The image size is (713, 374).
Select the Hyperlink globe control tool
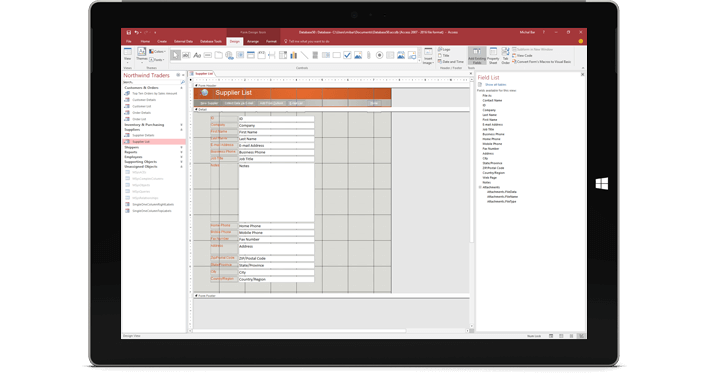pos(229,55)
